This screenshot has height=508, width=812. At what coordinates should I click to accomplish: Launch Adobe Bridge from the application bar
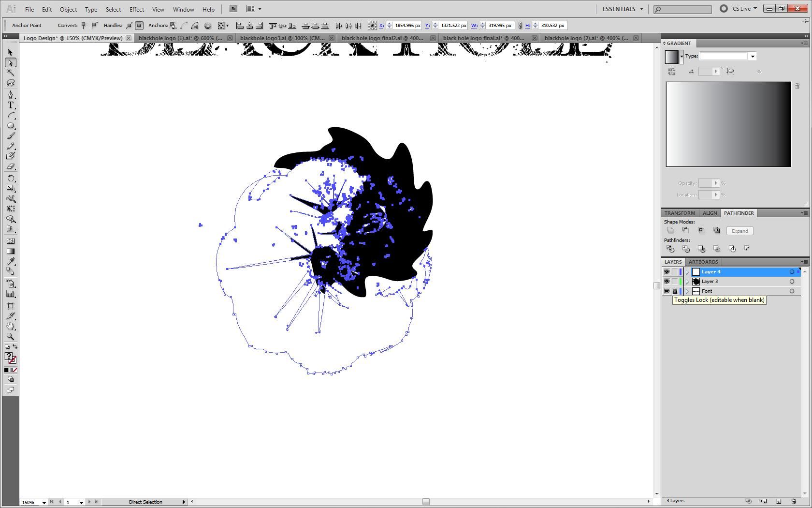point(232,9)
